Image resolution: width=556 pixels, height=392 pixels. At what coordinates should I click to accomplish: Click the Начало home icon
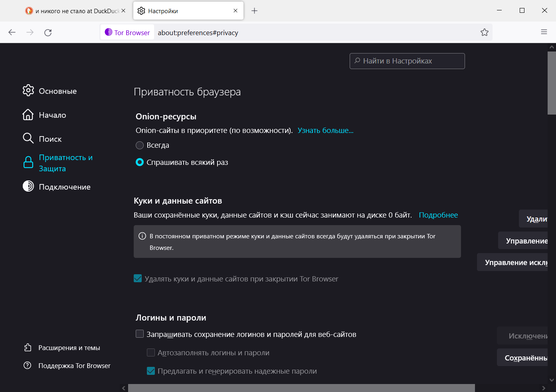tap(28, 115)
